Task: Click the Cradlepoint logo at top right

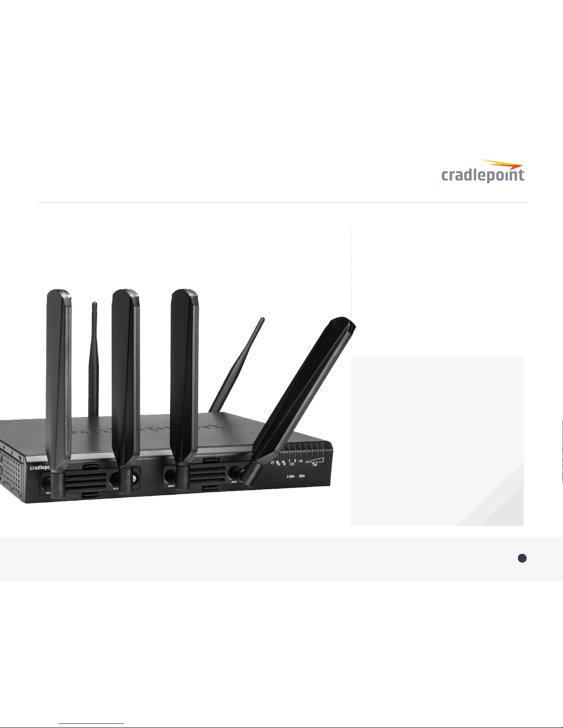Action: [483, 171]
